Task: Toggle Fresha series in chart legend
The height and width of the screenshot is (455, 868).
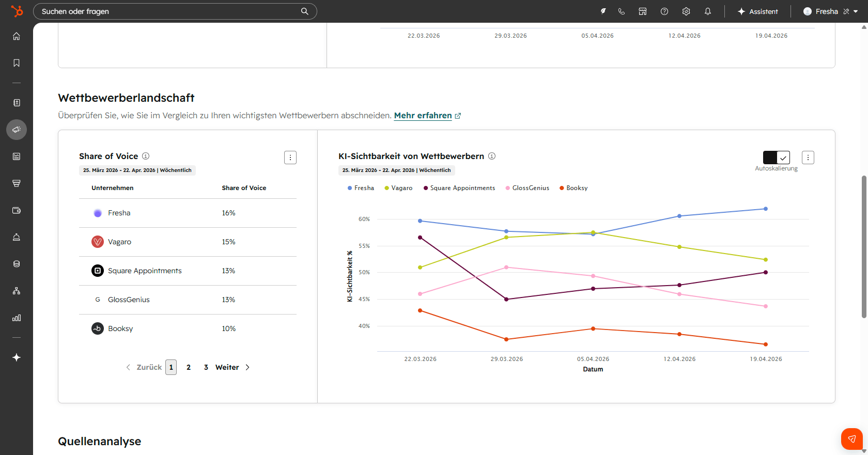Action: [x=361, y=188]
